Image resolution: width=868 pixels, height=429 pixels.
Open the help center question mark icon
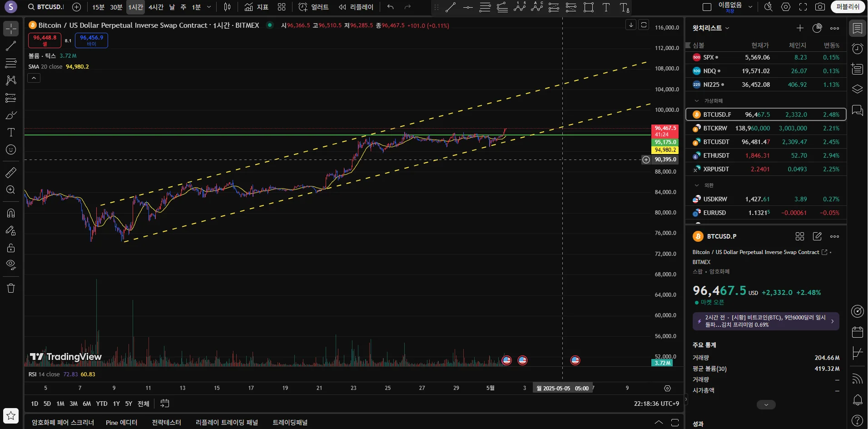tap(858, 421)
